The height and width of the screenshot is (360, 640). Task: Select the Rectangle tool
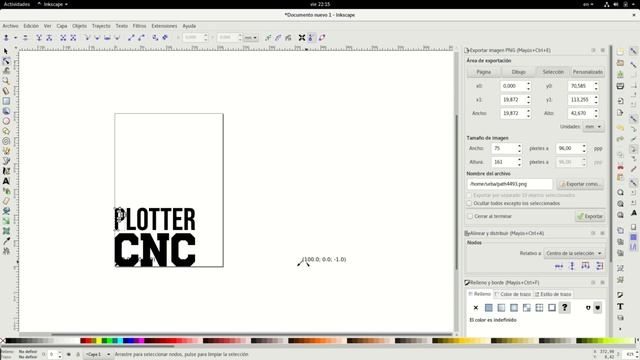click(6, 101)
